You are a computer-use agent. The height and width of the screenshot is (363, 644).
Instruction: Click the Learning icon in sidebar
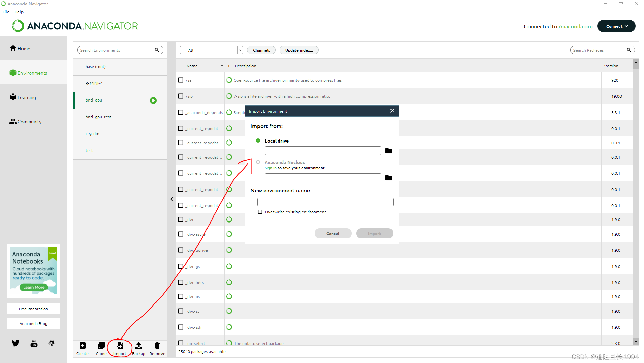(13, 97)
